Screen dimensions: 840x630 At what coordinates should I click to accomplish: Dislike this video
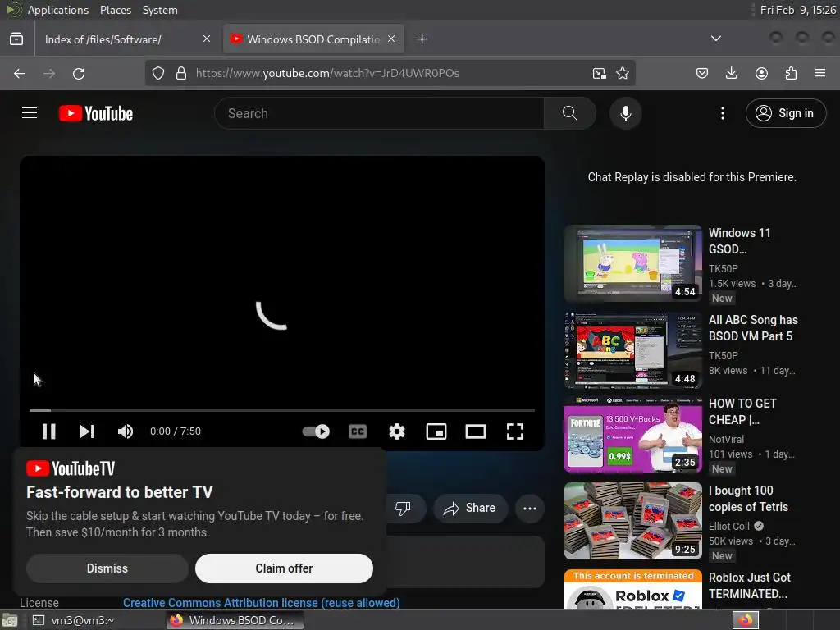(403, 508)
